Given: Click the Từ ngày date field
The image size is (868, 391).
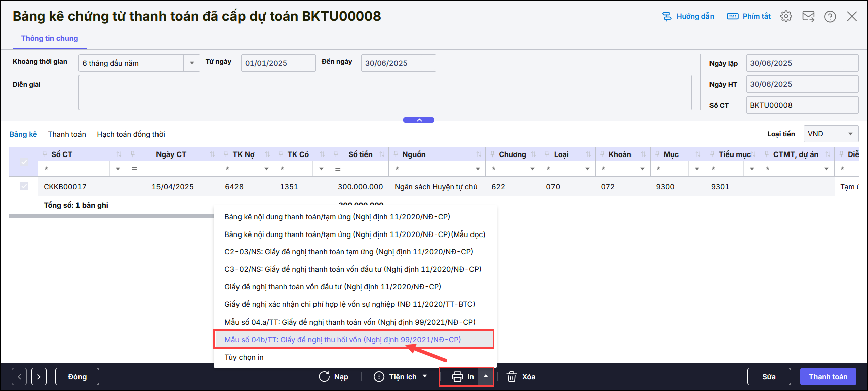Looking at the screenshot, I should click(x=278, y=63).
